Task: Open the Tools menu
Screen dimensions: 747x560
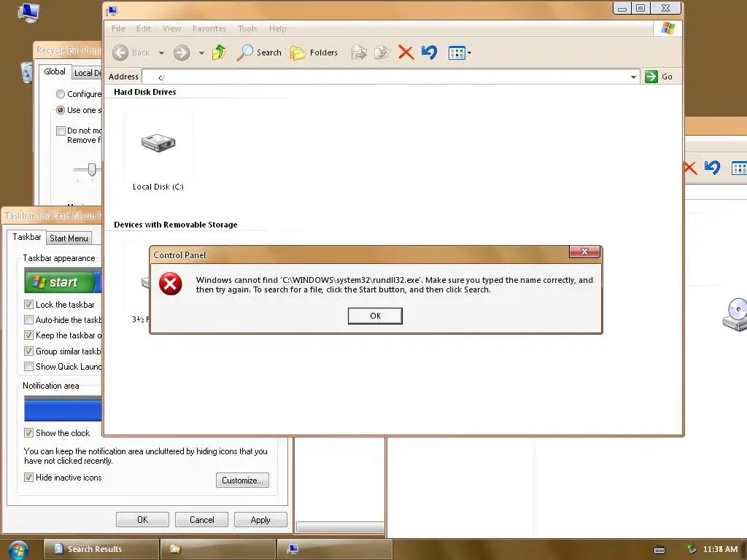Action: coord(247,28)
